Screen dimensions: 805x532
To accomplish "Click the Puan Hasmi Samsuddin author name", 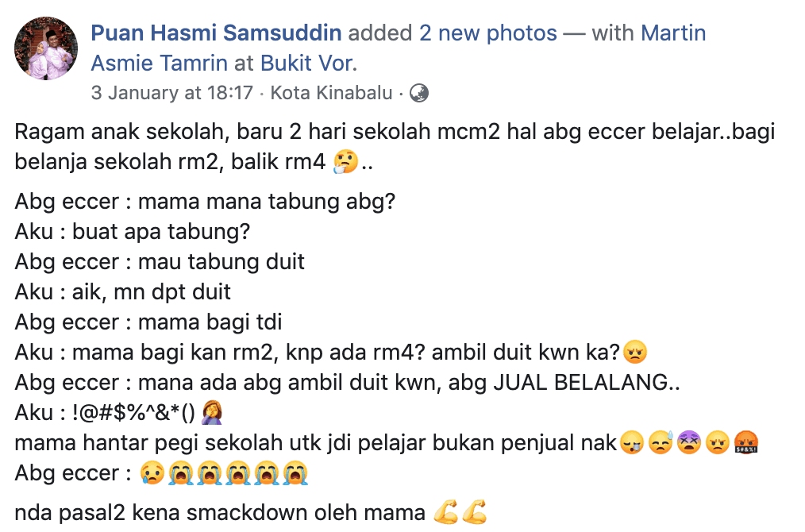I will click(217, 33).
